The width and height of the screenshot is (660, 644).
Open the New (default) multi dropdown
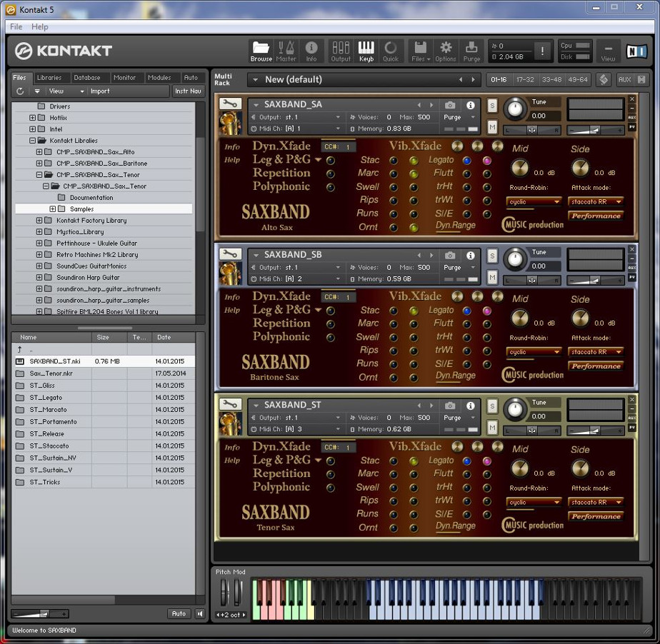tap(256, 79)
